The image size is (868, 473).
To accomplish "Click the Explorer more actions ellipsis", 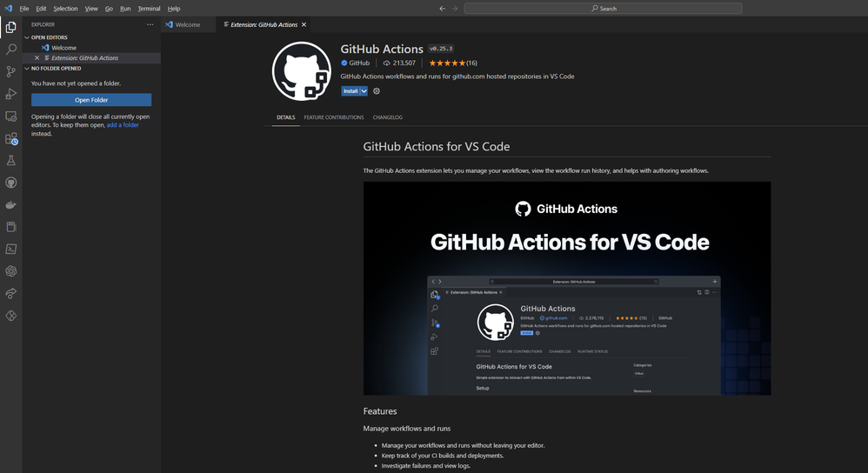I will [150, 24].
